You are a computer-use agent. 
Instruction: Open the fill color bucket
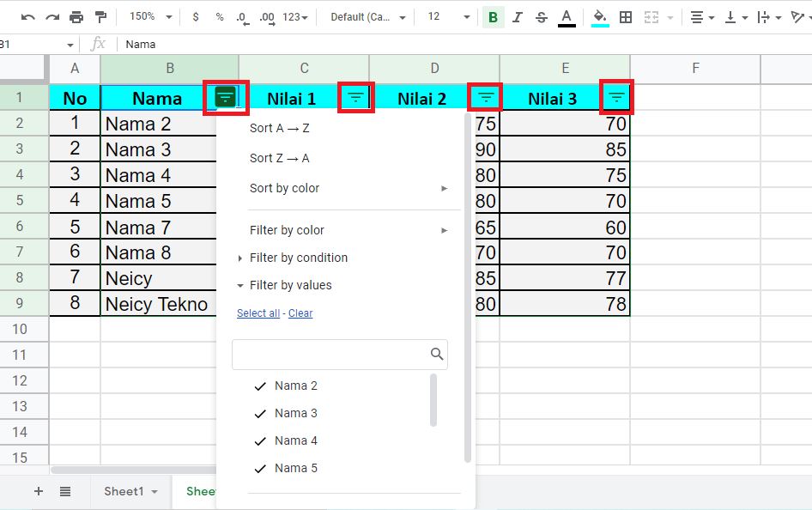coord(600,18)
